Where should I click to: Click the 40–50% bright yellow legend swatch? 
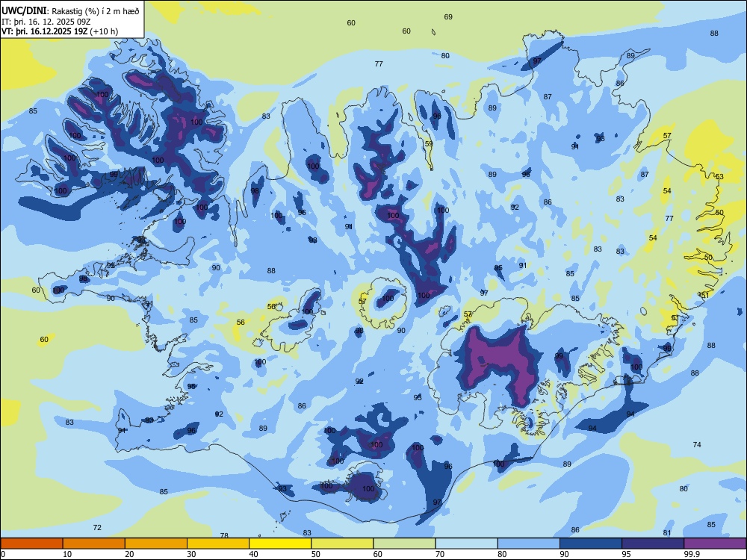280,544
